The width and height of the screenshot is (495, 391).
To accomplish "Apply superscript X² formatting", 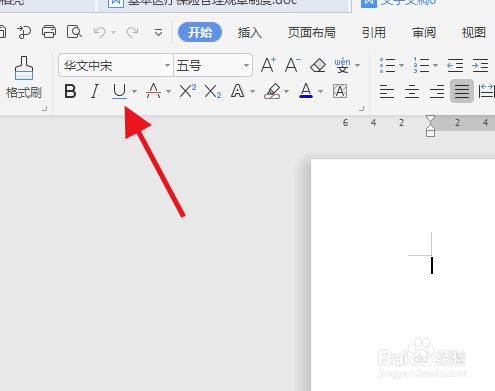I will [188, 91].
